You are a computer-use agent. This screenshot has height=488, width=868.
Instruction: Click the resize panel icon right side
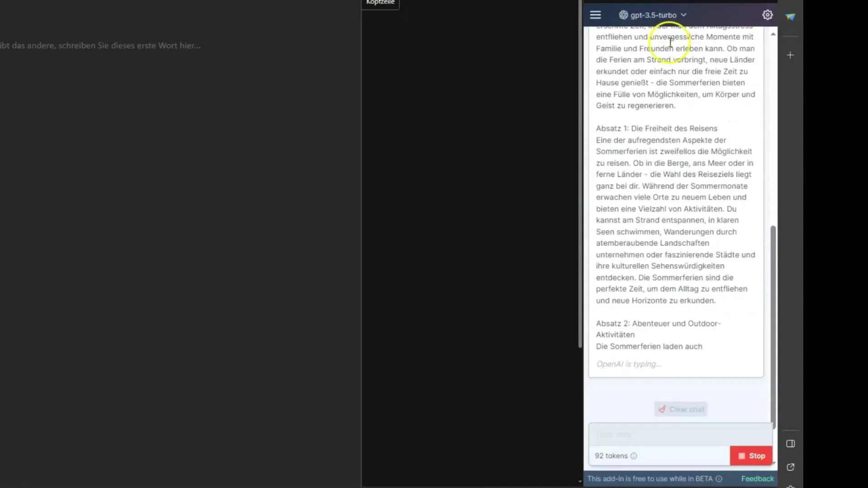click(791, 444)
